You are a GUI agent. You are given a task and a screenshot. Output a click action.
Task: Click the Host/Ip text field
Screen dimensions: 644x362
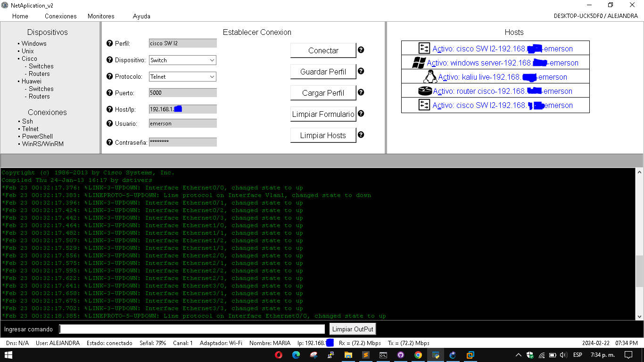click(x=183, y=109)
